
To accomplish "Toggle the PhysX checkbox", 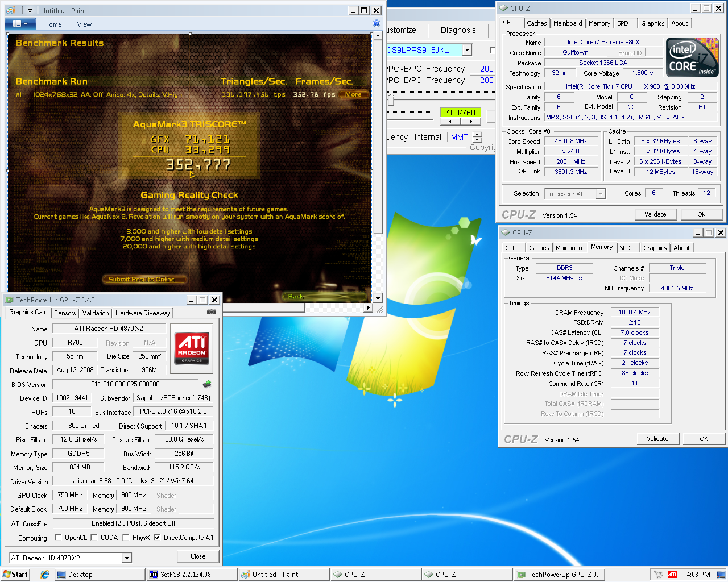I will [126, 537].
